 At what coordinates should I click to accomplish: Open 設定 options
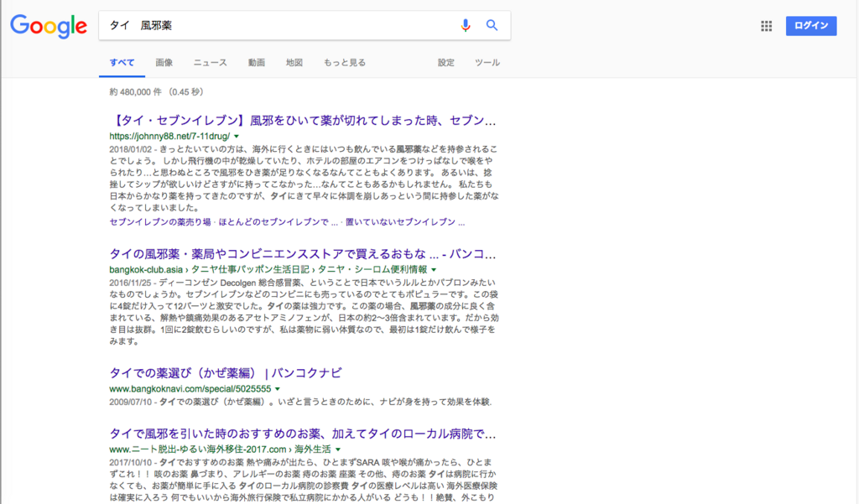click(446, 62)
